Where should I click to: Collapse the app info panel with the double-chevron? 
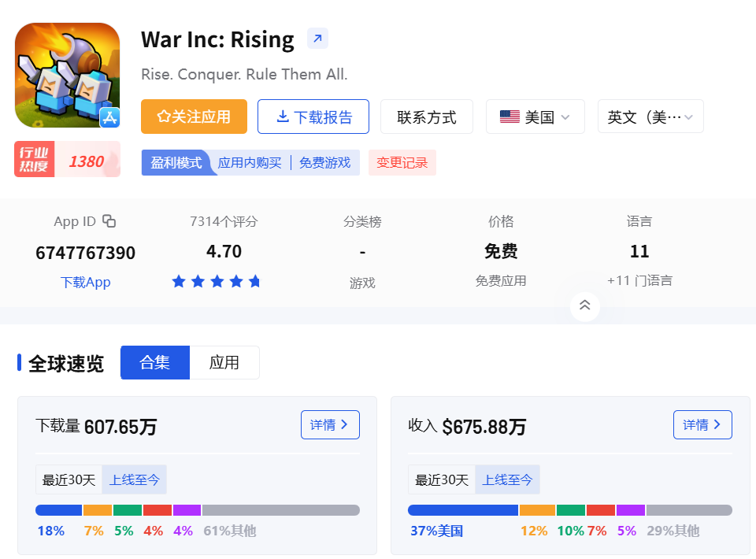coord(584,306)
